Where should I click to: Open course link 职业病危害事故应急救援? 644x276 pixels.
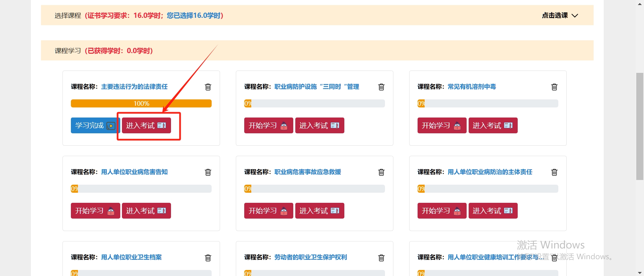(308, 172)
